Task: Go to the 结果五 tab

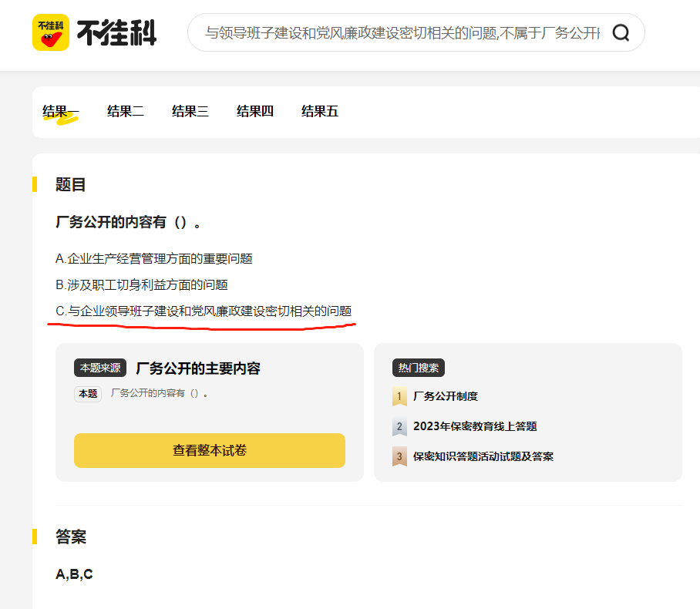Action: [319, 112]
